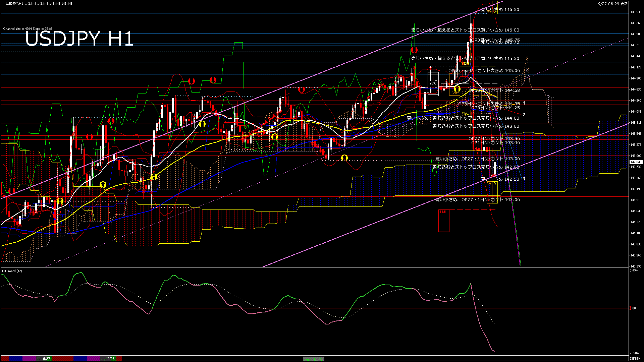Image resolution: width=644 pixels, height=362 pixels.
Task: Select the macd ON button in bottom bar
Action: (x=314, y=359)
